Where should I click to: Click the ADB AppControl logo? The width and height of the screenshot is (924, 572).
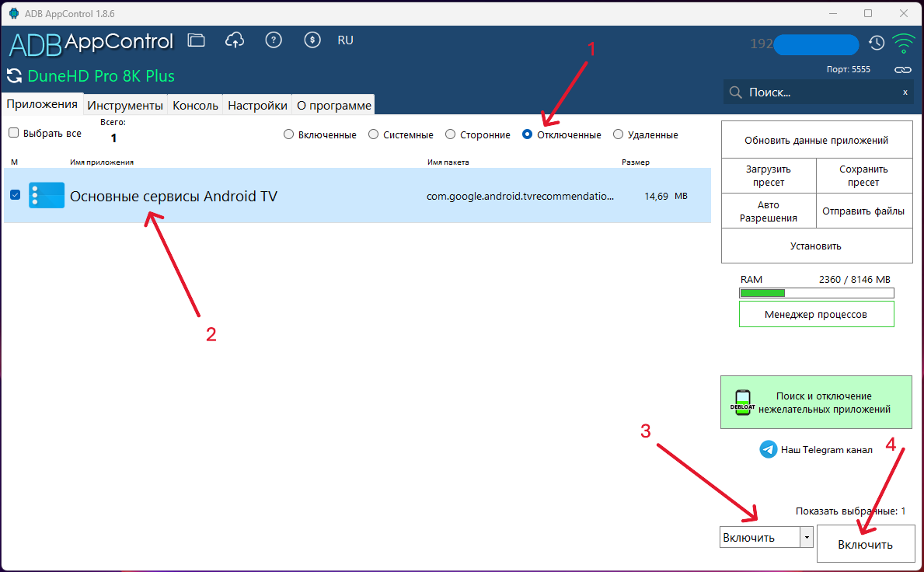(x=92, y=43)
